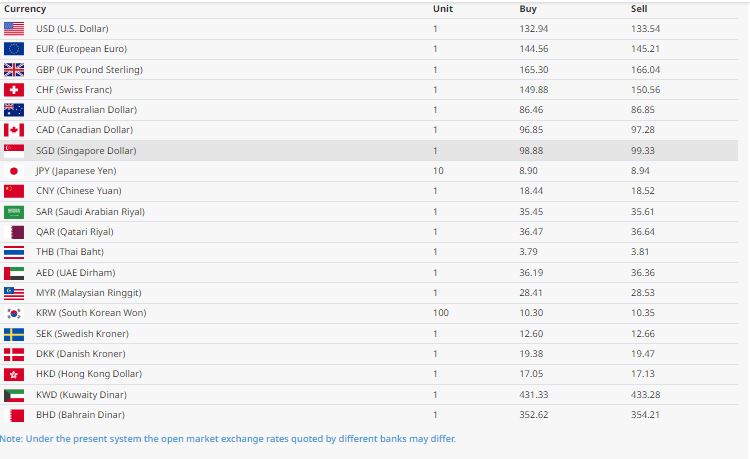Click the note about open market rates
Viewport: 750px width, 459px height.
pos(228,439)
